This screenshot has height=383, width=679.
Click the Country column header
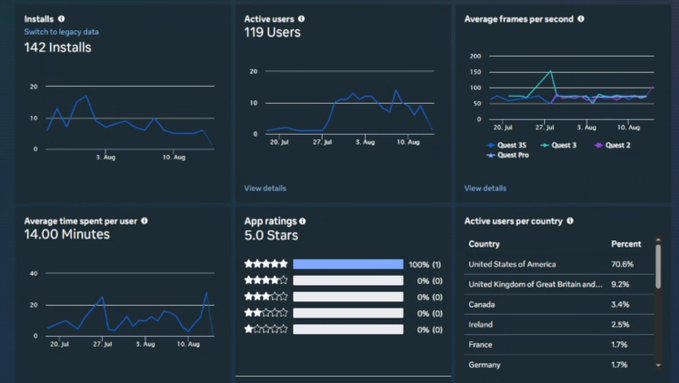(x=484, y=244)
